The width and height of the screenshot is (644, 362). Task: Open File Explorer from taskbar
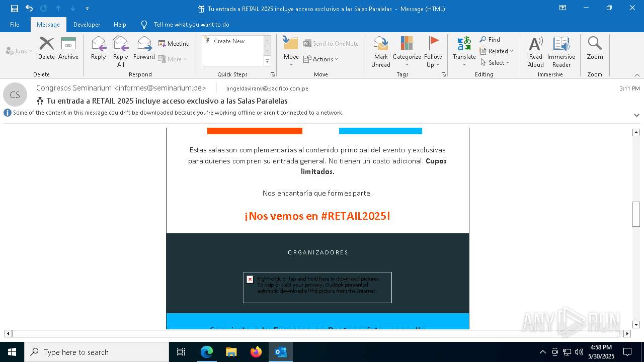[231, 352]
